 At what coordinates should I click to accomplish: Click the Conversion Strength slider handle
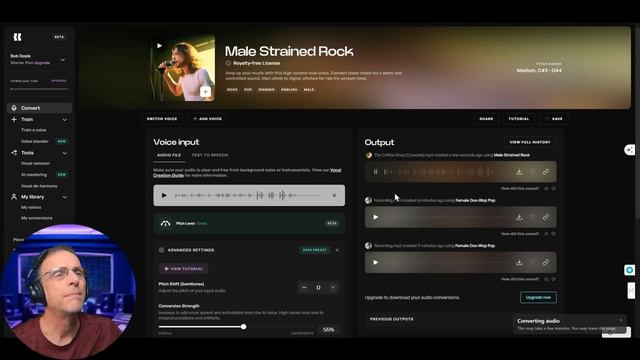coord(243,327)
